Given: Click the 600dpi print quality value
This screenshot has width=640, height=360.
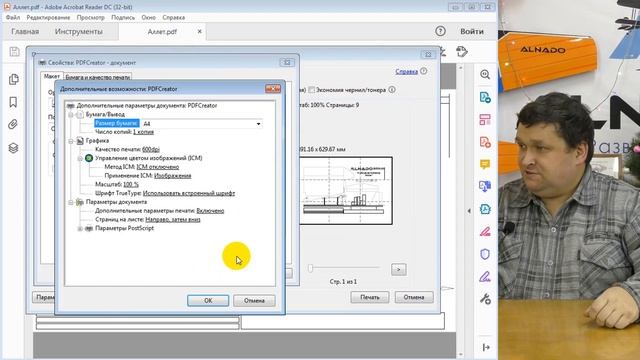Looking at the screenshot, I should [x=151, y=149].
